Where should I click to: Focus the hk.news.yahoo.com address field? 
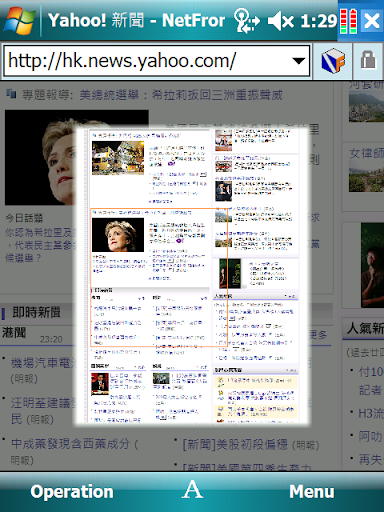pyautogui.click(x=147, y=61)
